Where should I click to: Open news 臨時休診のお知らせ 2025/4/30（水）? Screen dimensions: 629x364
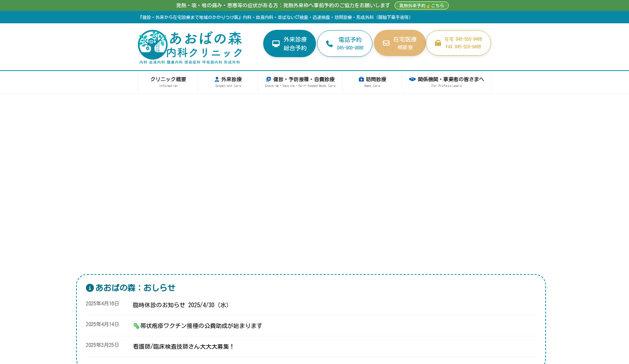[182, 305]
